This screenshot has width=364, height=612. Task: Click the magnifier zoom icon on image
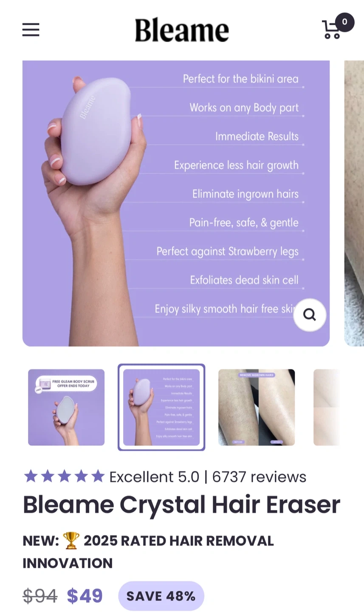coord(310,315)
